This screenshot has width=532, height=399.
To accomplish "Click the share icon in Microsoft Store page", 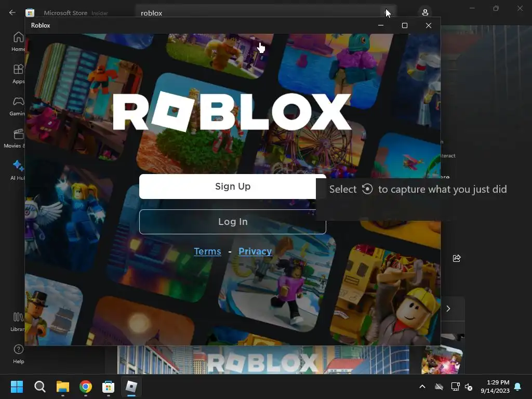I will pyautogui.click(x=457, y=259).
